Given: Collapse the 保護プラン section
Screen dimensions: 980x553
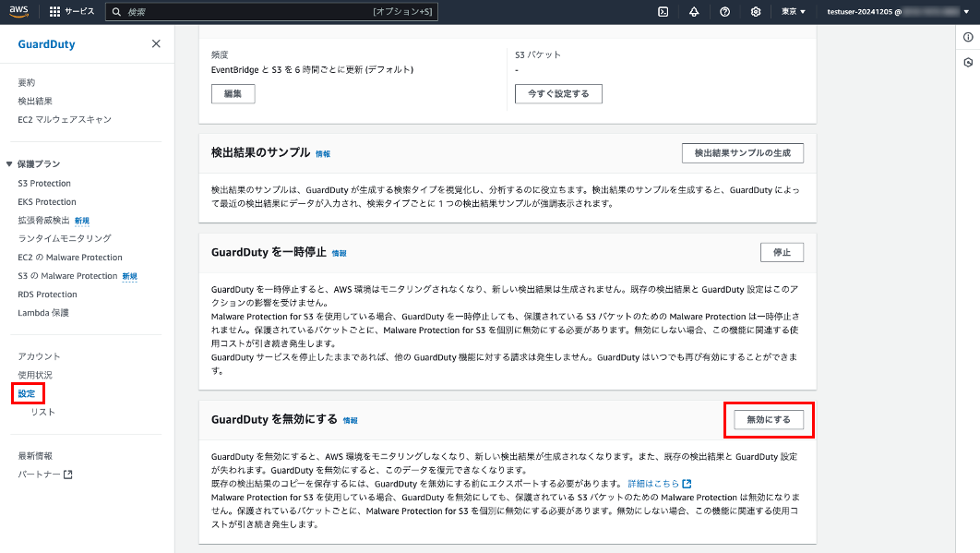Looking at the screenshot, I should point(9,164).
